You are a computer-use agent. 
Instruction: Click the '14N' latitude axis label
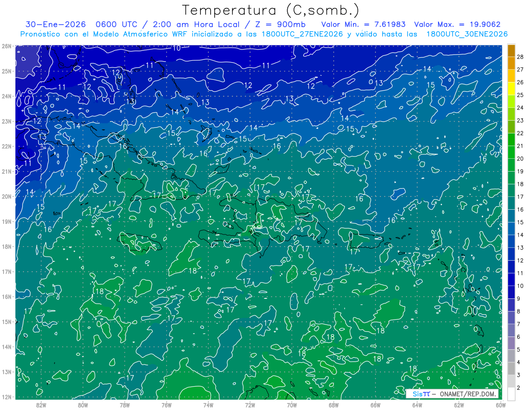point(6,347)
